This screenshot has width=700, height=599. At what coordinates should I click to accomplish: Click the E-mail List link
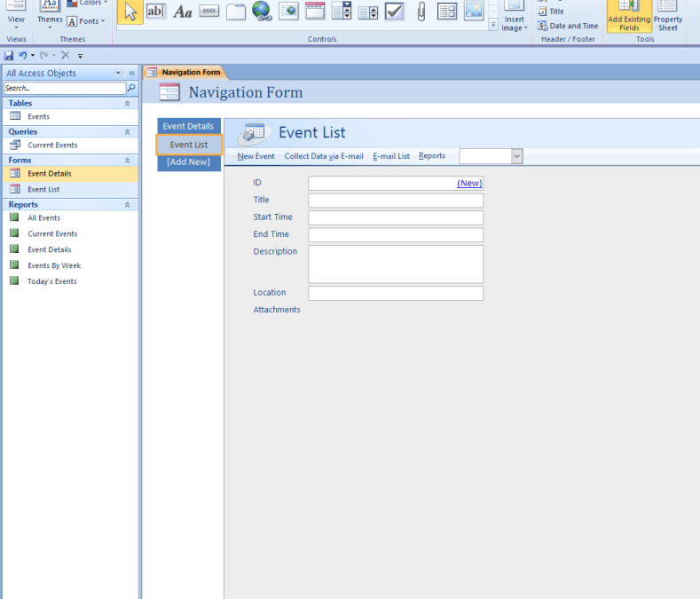(391, 156)
